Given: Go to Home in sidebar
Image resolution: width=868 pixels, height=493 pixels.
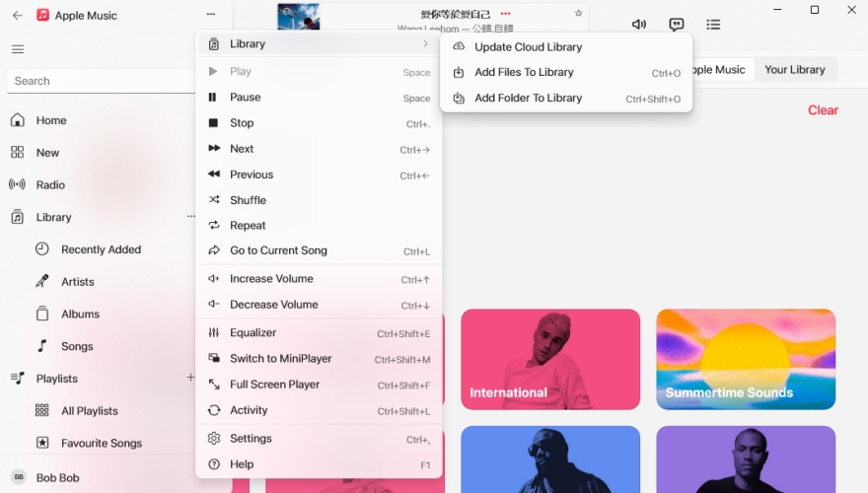Looking at the screenshot, I should pyautogui.click(x=51, y=120).
